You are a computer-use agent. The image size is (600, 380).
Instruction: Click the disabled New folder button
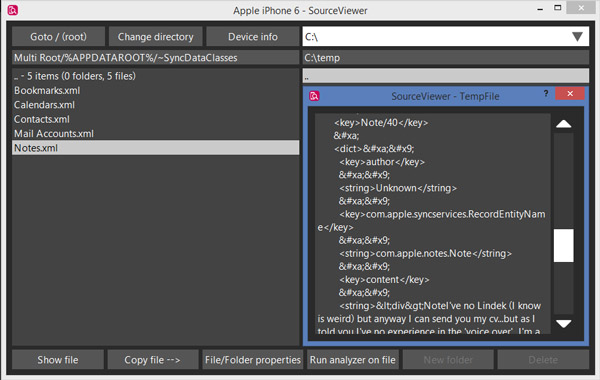coord(448,360)
